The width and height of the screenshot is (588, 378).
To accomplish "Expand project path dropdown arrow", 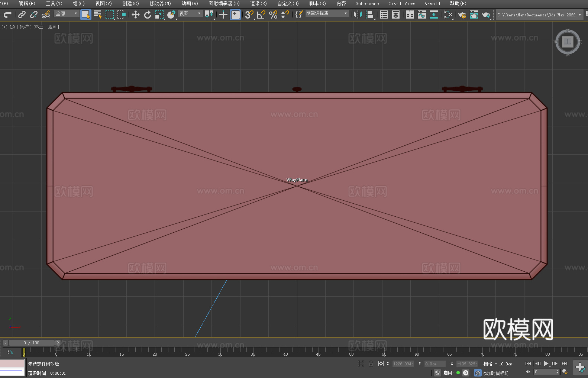I will 579,15.
